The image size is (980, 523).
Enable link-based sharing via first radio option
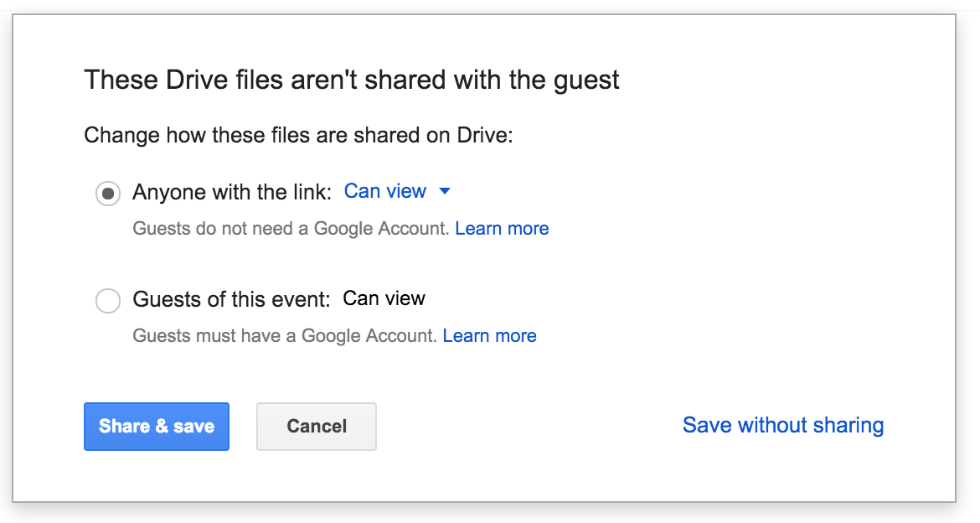(108, 194)
